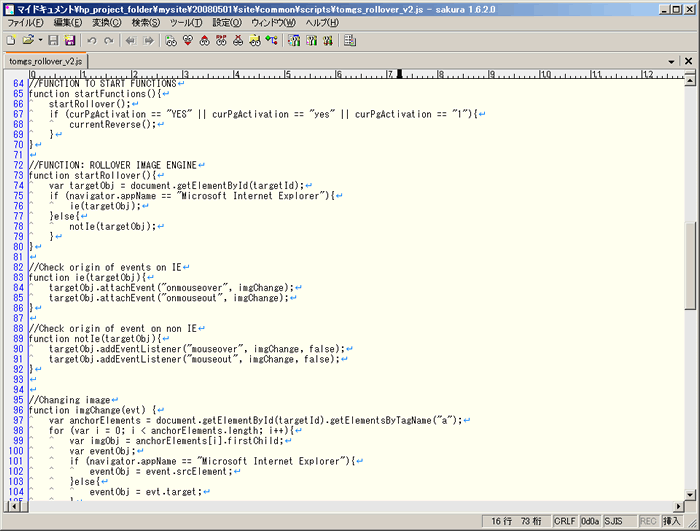Click the horizontal scrollbar right arrow

tap(677, 505)
